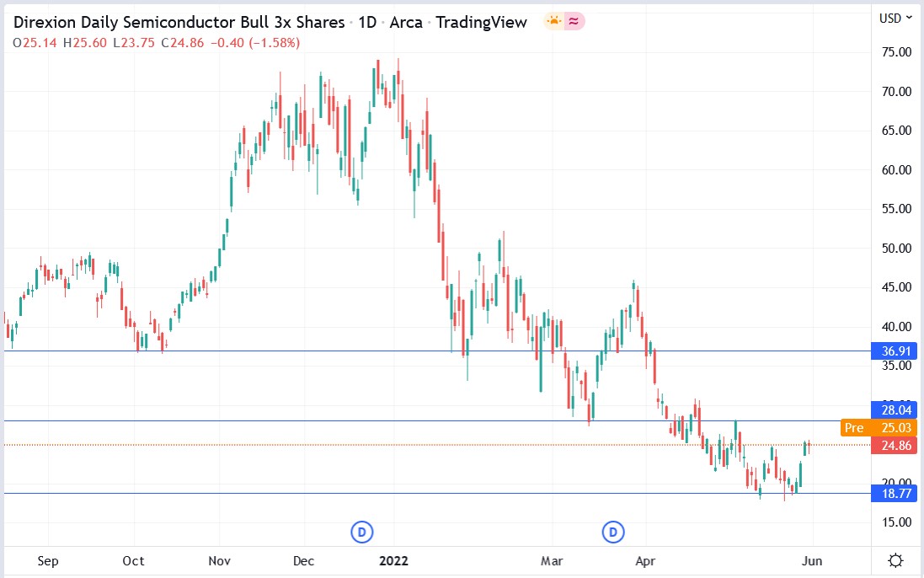Viewport: 924px width, 578px height.
Task: Click the 2022 label on the time axis
Action: 393,560
